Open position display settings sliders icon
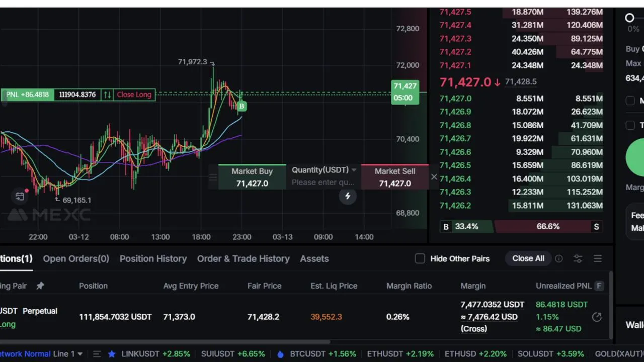 pos(578,258)
